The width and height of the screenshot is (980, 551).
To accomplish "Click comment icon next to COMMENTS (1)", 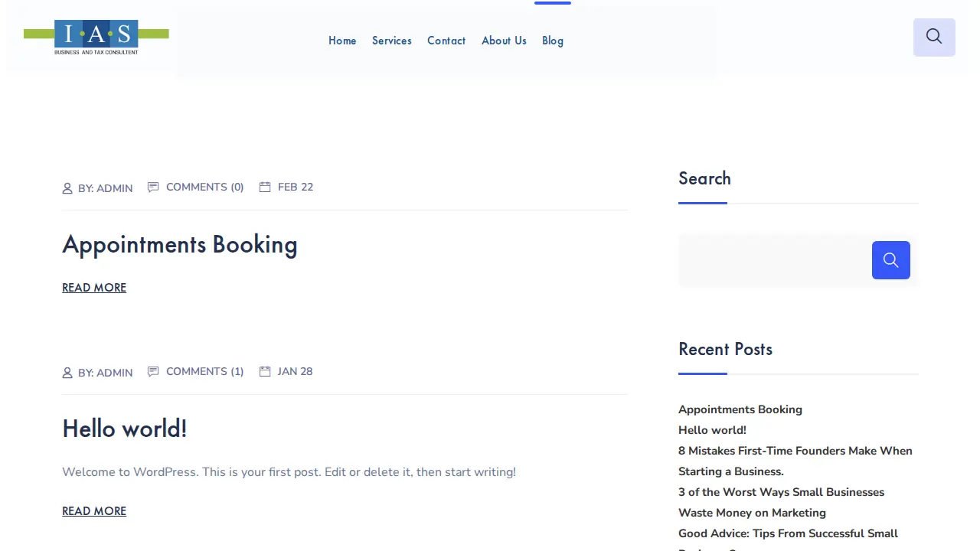I will [153, 371].
